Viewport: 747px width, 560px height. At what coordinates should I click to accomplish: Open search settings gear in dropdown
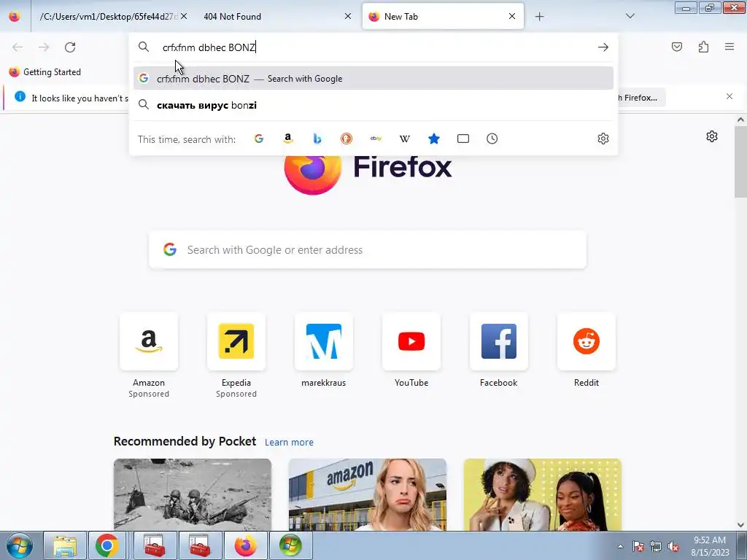coord(603,139)
